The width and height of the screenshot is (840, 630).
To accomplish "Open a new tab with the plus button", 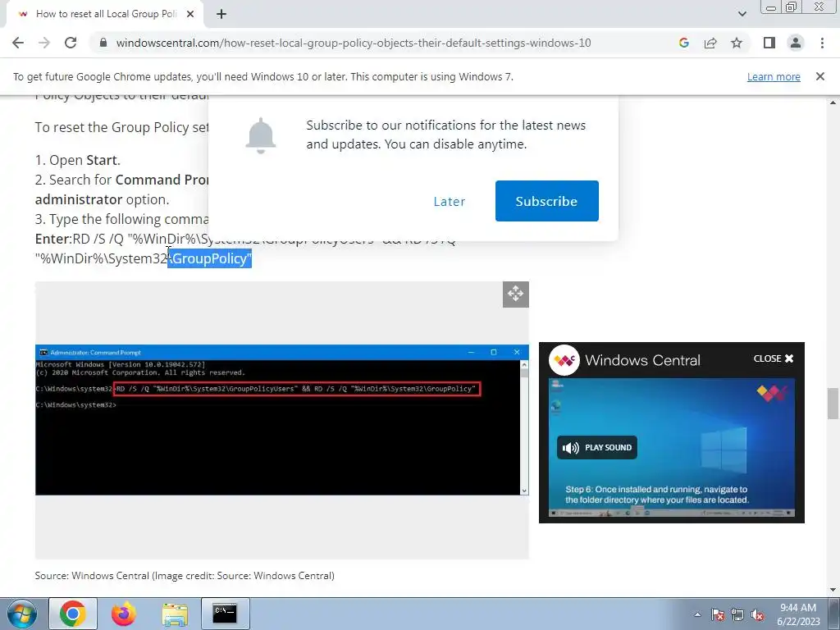I will point(221,15).
